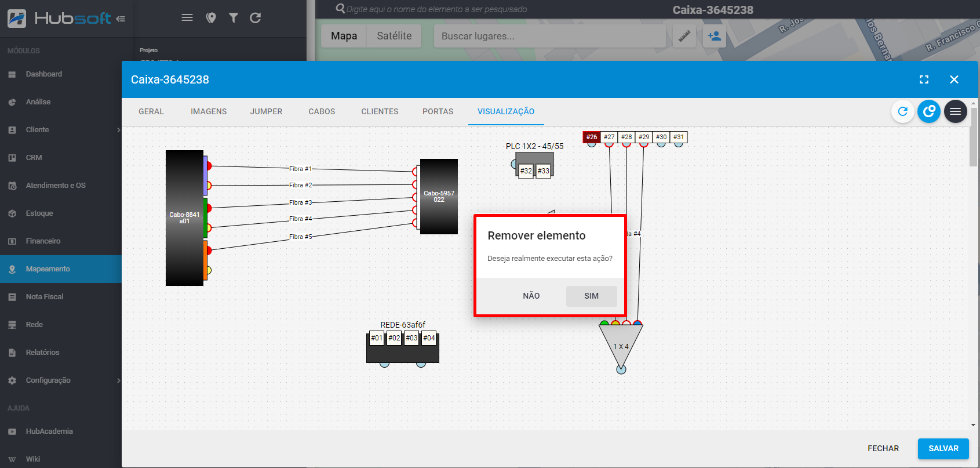Collapse sidebar using Hubsoft arrow icon
Image resolution: width=980 pixels, height=468 pixels.
tap(121, 19)
